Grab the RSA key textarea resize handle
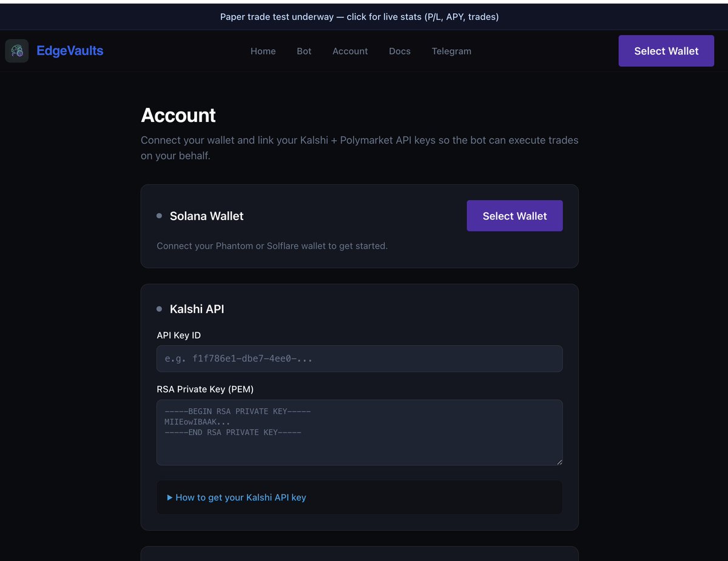This screenshot has width=728, height=561. pyautogui.click(x=559, y=462)
